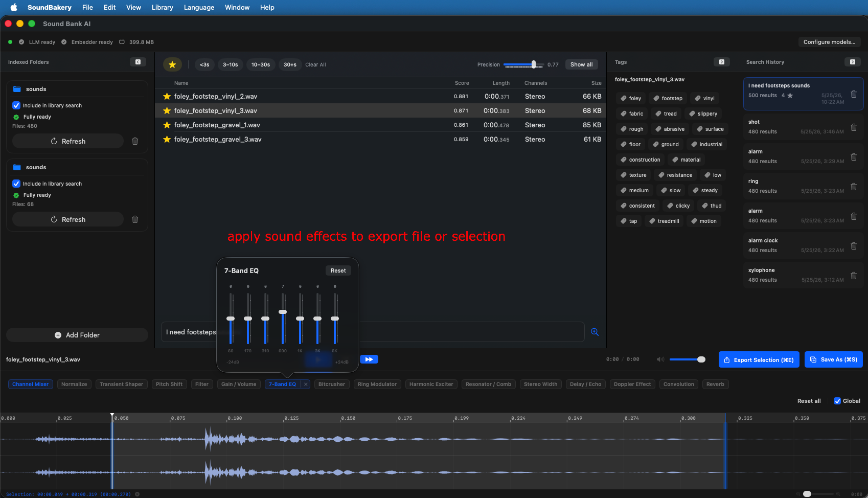The height and width of the screenshot is (498, 868).
Task: Select foley_footstep_gravel_1.wav row
Action: click(380, 125)
